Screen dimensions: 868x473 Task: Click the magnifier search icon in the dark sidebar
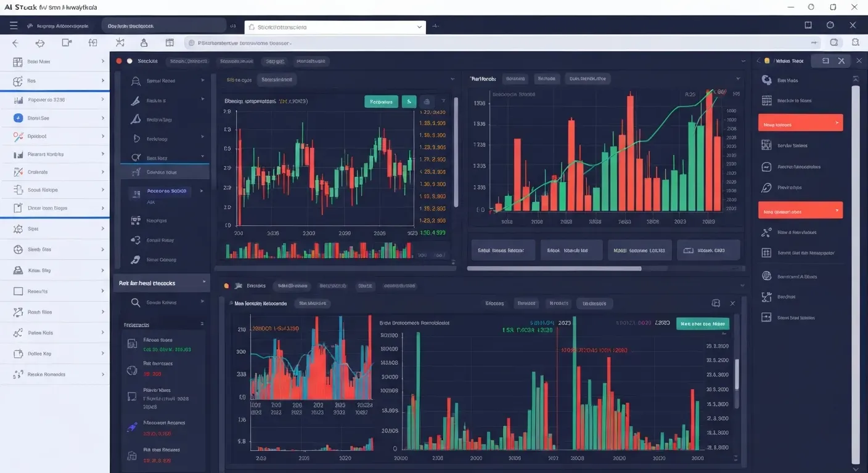(135, 302)
